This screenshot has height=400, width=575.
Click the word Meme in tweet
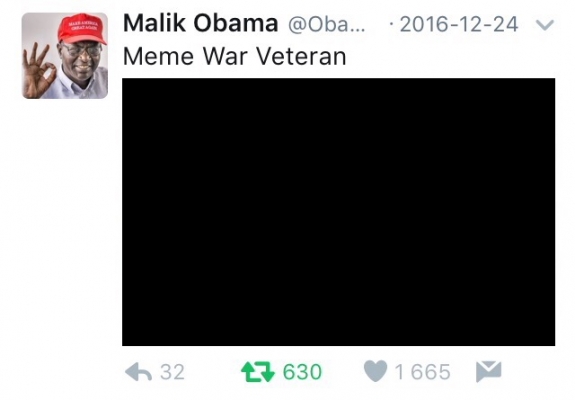tap(158, 56)
